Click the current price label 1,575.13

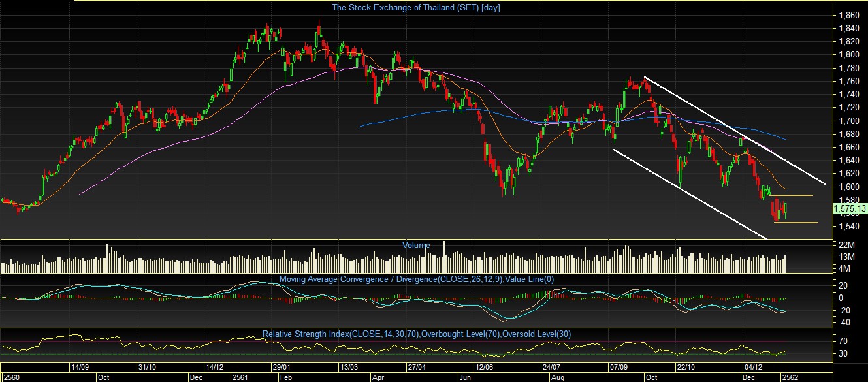pyautogui.click(x=849, y=208)
